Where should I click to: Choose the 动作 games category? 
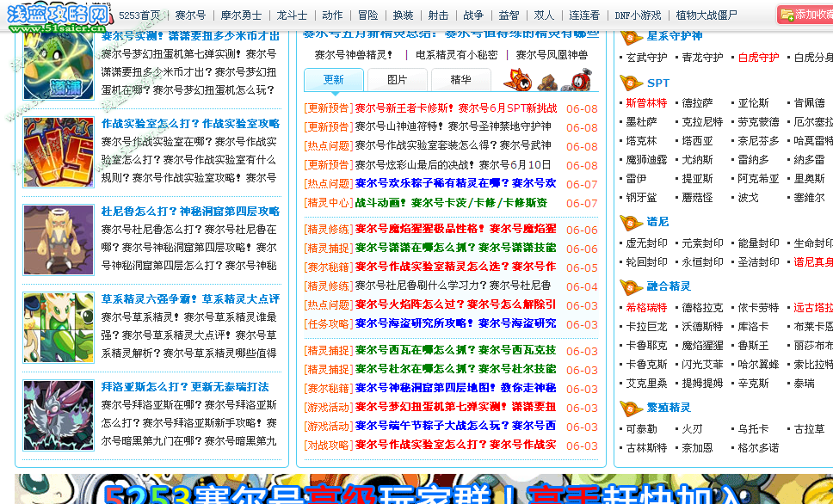coord(332,15)
